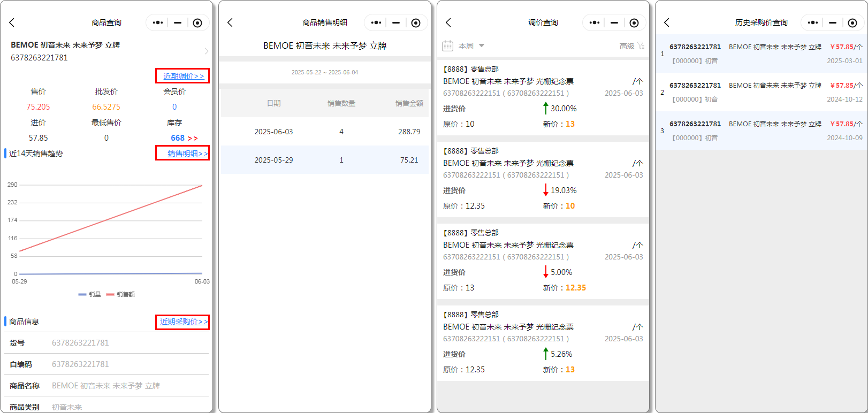Toggle 销量 legend in sales chart
This screenshot has width=868, height=413.
(89, 294)
